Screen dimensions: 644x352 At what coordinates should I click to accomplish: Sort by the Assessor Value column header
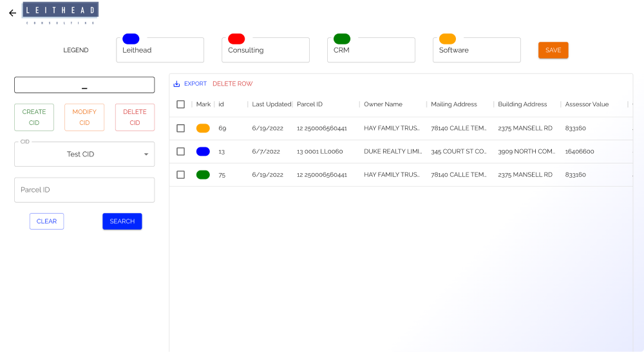coord(587,104)
